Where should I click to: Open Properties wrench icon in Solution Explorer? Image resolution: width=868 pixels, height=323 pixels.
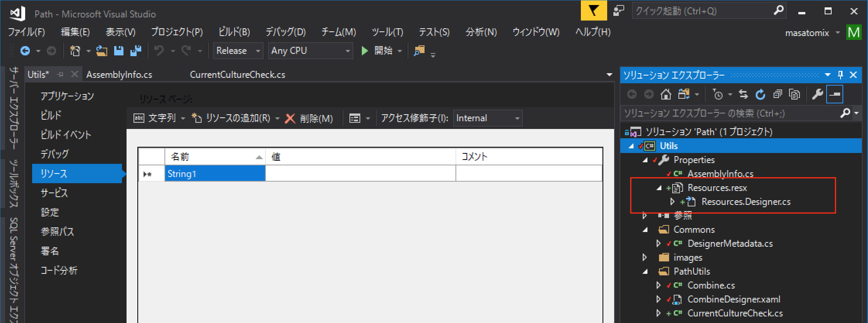point(817,94)
